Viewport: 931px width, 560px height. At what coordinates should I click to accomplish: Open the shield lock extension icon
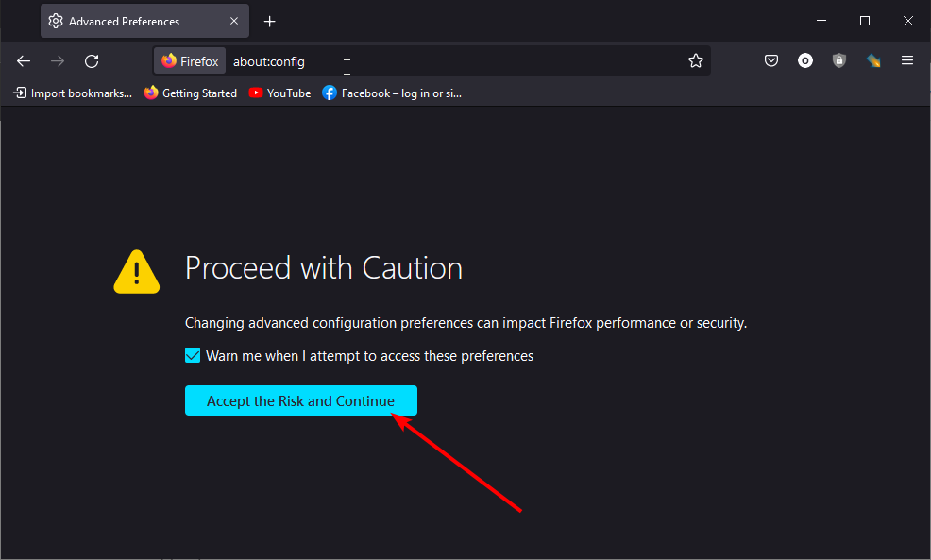pos(839,60)
